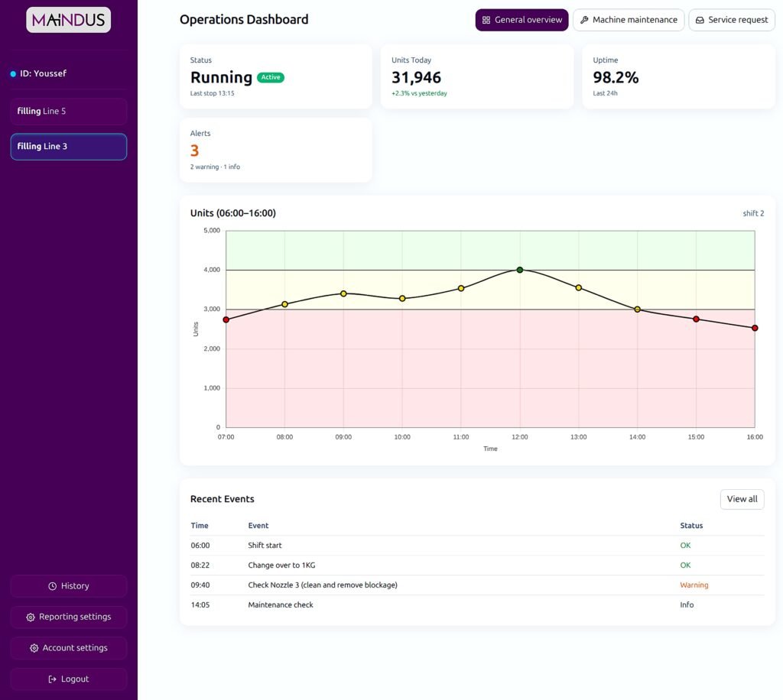Click the 16:00 red data point
The height and width of the screenshot is (700, 783).
pyautogui.click(x=755, y=328)
